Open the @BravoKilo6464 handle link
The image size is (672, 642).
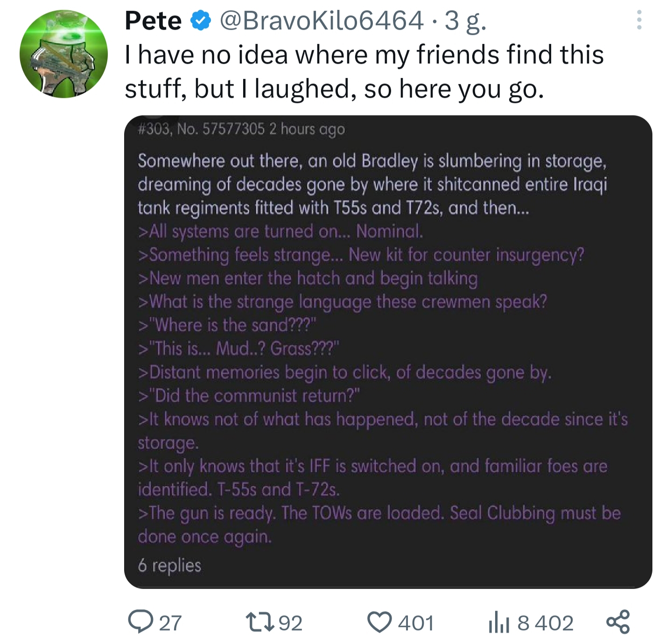tap(321, 21)
